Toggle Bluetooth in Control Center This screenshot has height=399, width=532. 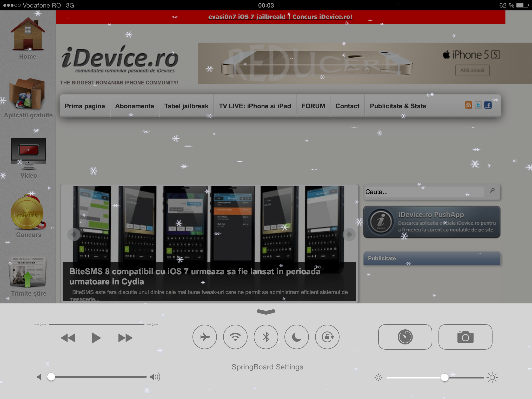point(266,337)
